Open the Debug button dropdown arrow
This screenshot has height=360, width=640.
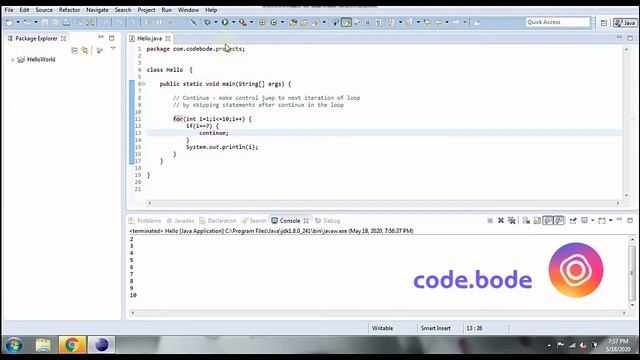[x=216, y=22]
